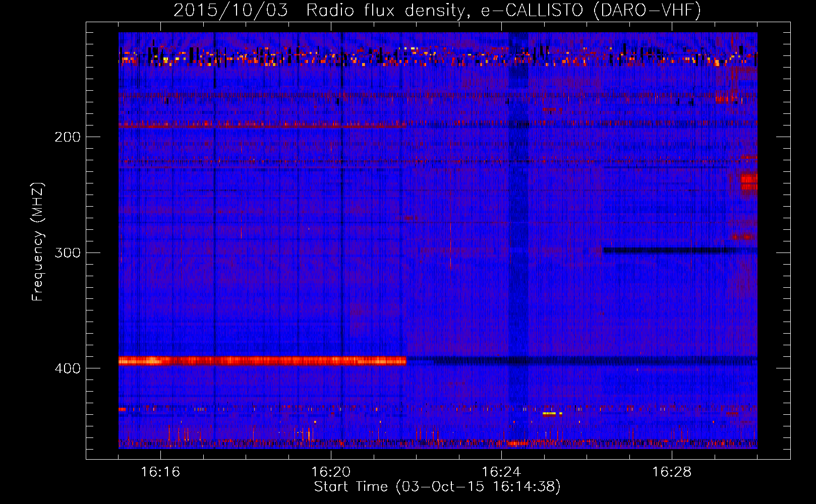Click the plot title "Radio flux density, e-CALLISTO (DARO-VHF)"
This screenshot has height=504, width=816.
coord(503,11)
